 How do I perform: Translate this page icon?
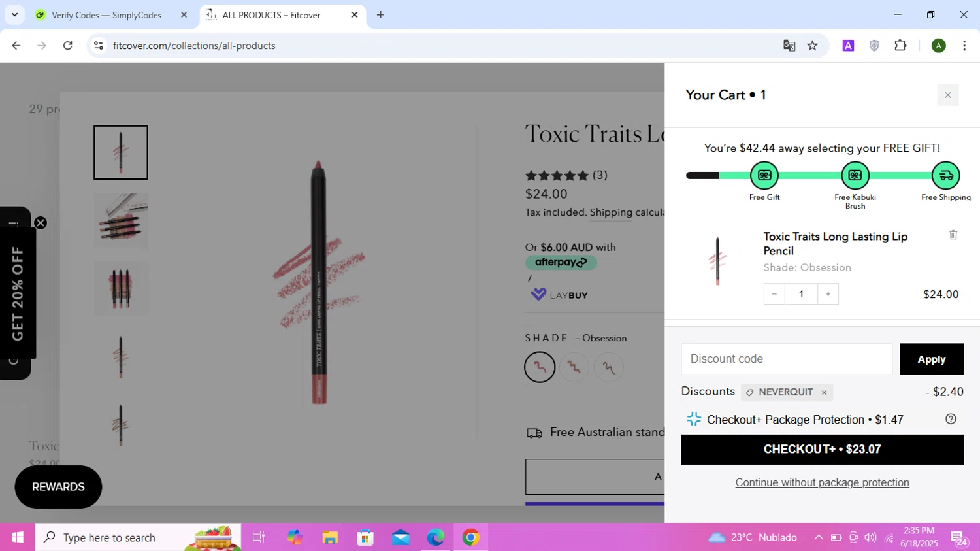(x=789, y=46)
